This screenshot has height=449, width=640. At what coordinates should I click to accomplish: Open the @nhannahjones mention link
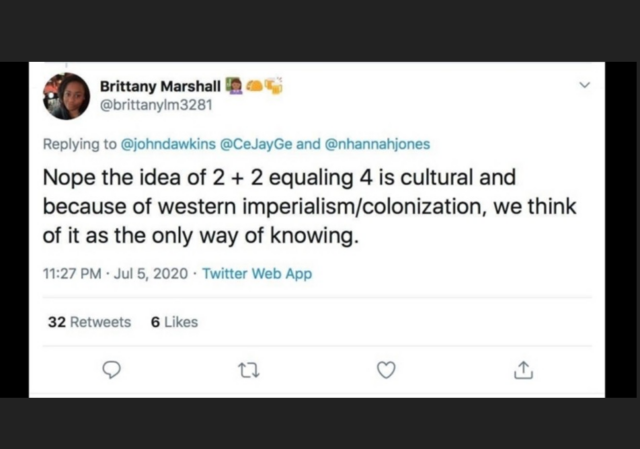point(378,144)
